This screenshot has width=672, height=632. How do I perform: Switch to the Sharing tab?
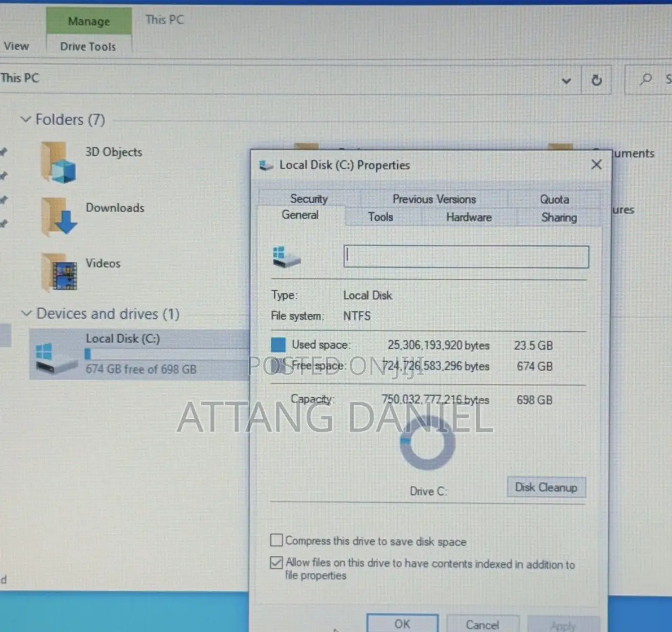click(x=559, y=217)
